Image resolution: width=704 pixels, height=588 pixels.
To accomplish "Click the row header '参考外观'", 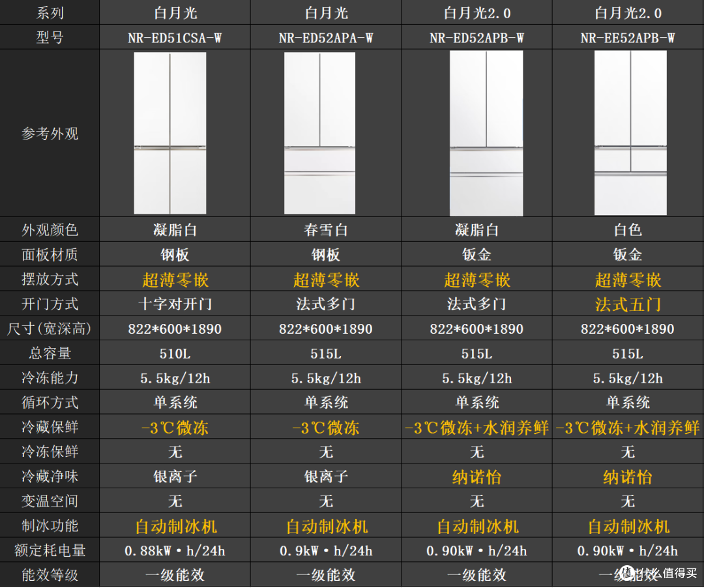I will (x=50, y=134).
